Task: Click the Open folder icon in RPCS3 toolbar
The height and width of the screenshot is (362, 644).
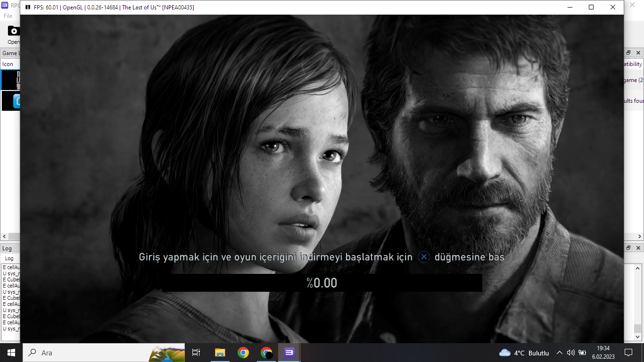Action: (14, 31)
